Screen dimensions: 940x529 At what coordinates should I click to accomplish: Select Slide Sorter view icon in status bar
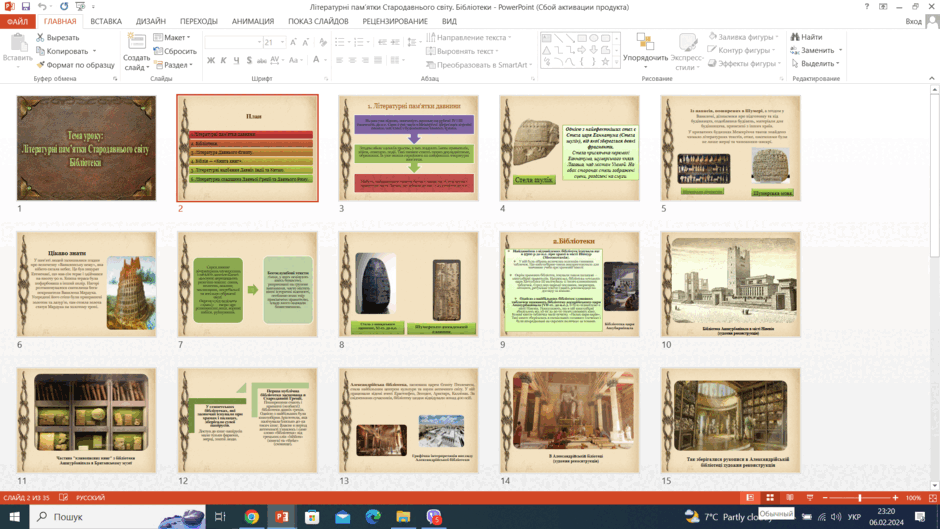coord(770,498)
